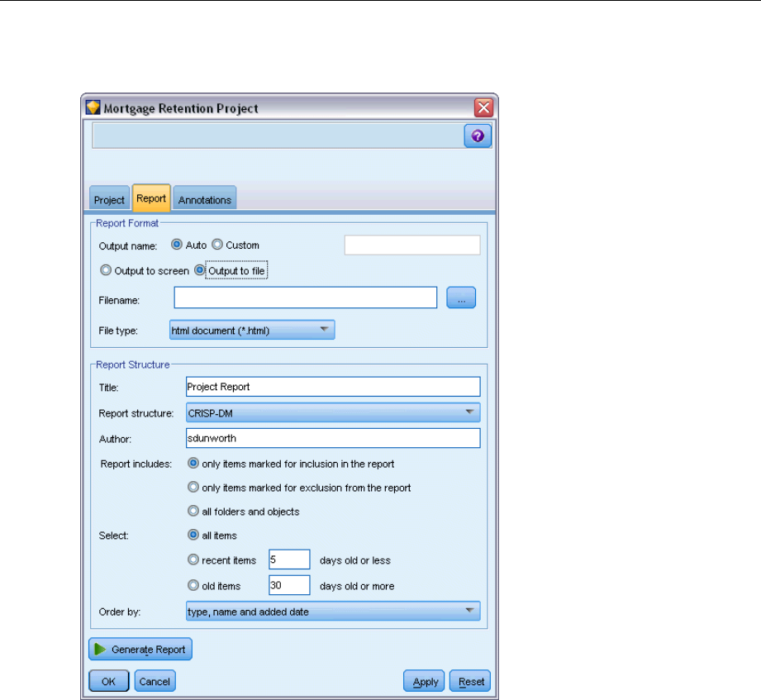Click the Apply button

424,681
